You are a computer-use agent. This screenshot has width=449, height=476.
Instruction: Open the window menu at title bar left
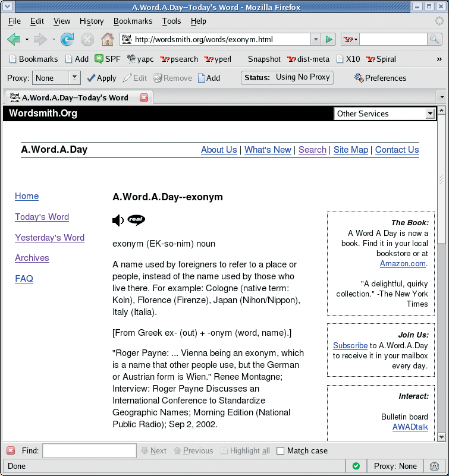coord(7,7)
